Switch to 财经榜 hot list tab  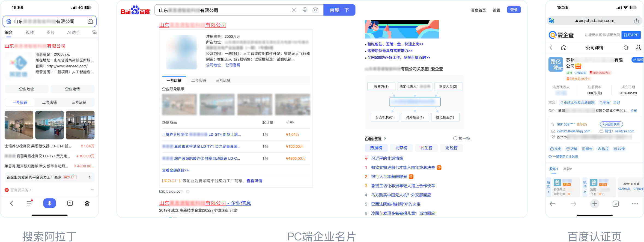[452, 148]
